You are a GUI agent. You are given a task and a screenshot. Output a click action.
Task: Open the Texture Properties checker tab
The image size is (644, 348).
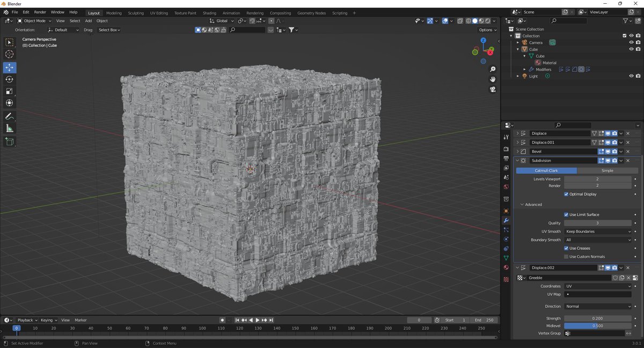coord(506,280)
